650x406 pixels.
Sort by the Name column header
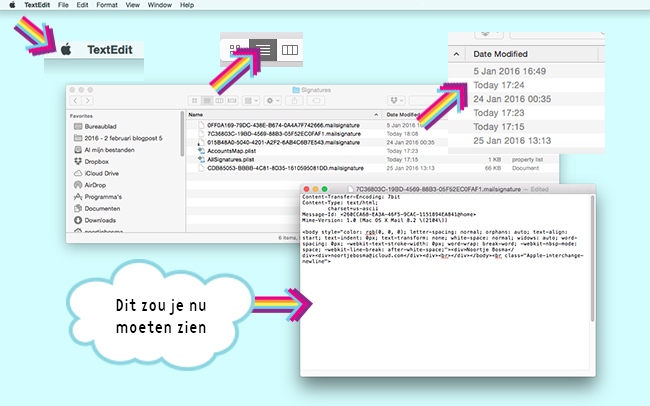(x=196, y=114)
